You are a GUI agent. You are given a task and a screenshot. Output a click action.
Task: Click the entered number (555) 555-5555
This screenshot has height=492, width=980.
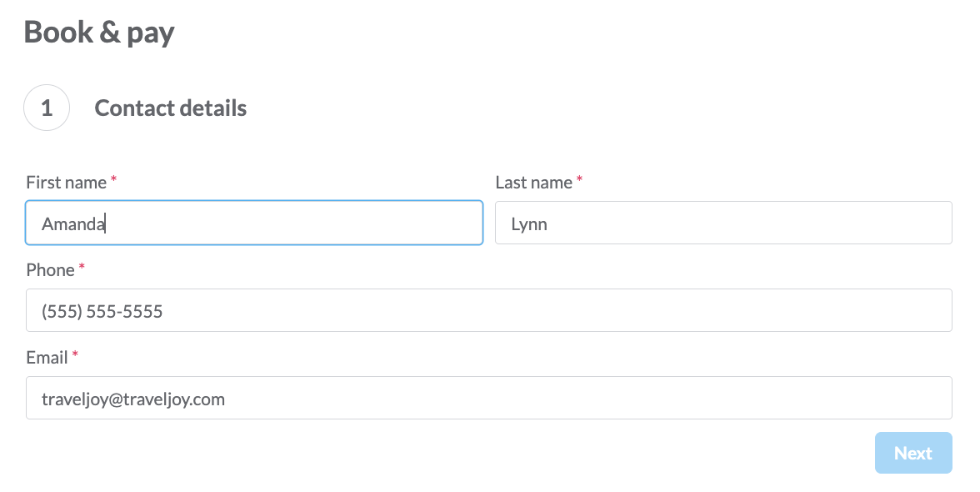click(x=102, y=311)
